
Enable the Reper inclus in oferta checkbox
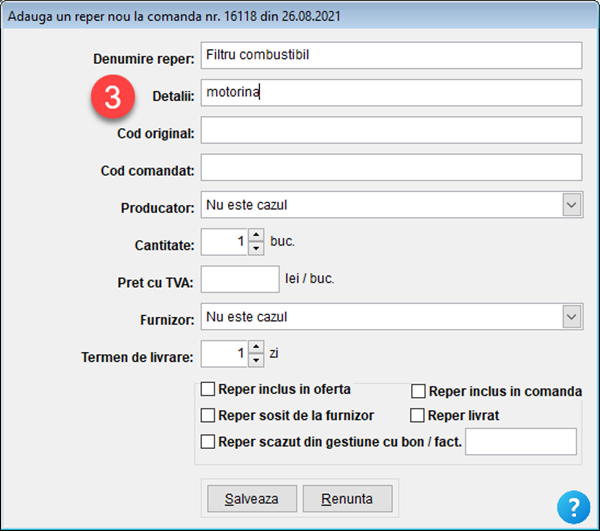coord(208,389)
